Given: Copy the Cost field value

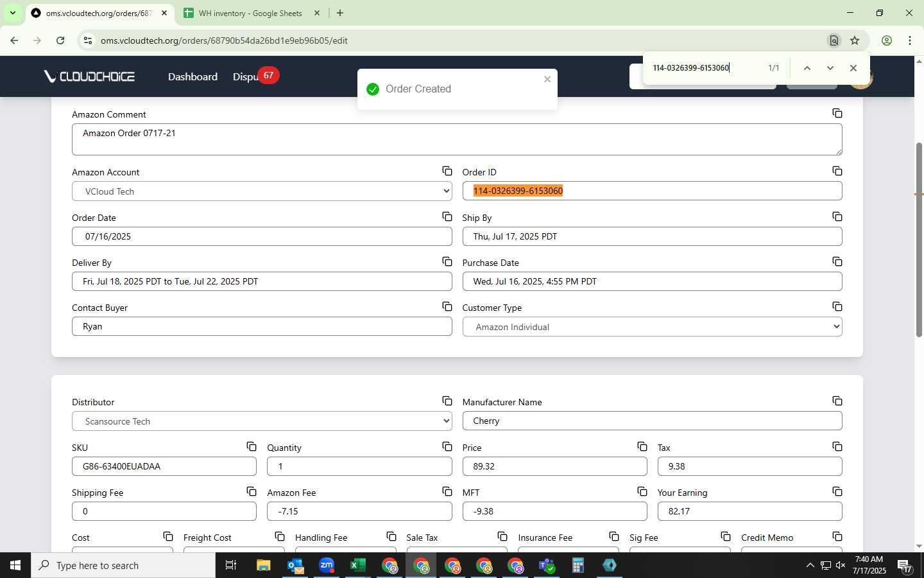Looking at the screenshot, I should [168, 536].
